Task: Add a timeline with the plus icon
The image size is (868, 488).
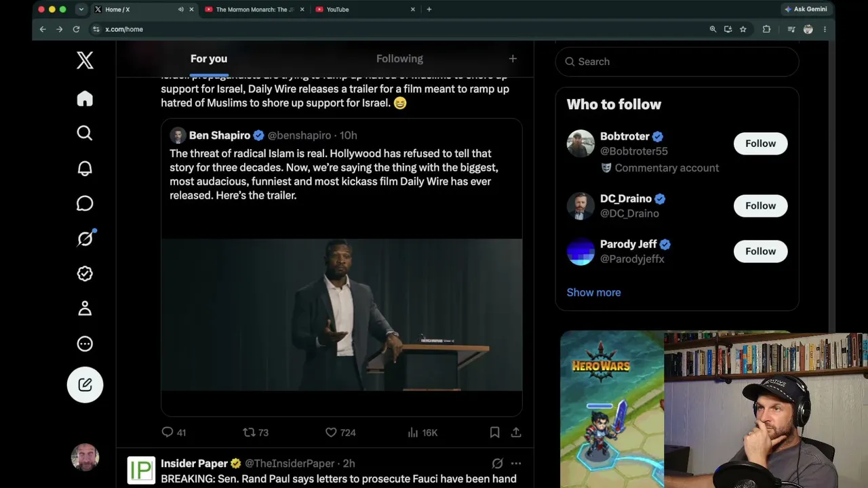Action: point(513,59)
